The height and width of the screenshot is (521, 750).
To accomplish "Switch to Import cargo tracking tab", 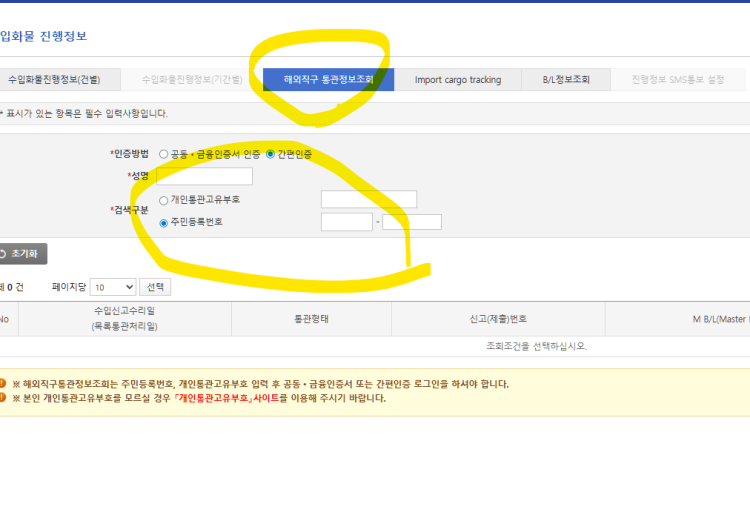I will point(457,80).
